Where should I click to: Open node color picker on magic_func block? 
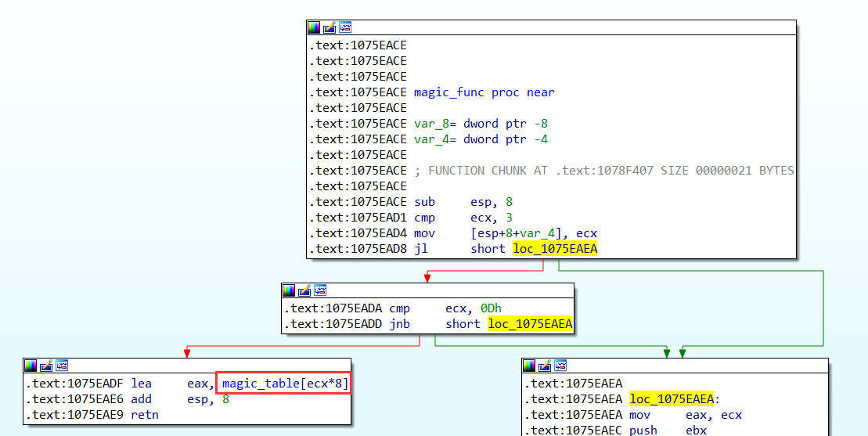[x=314, y=27]
